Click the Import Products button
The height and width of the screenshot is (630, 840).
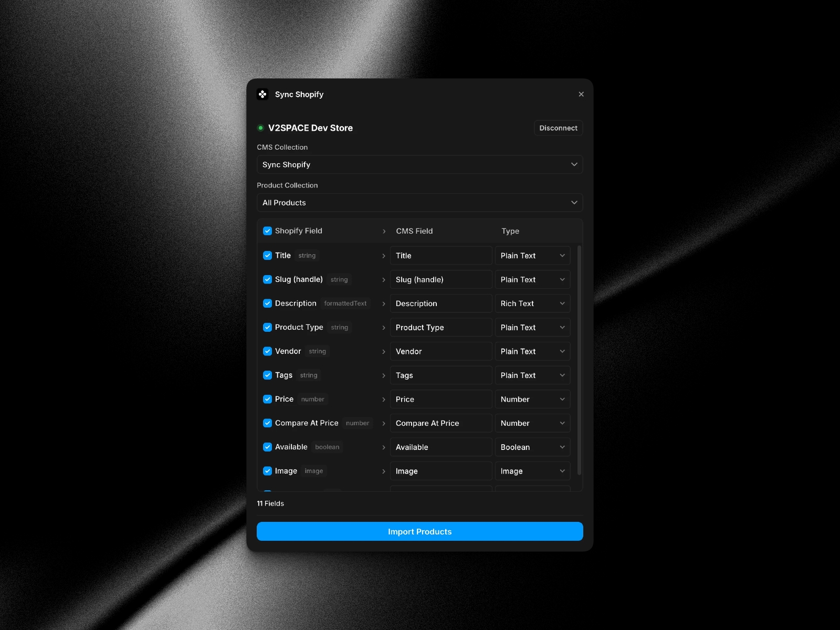[419, 531]
